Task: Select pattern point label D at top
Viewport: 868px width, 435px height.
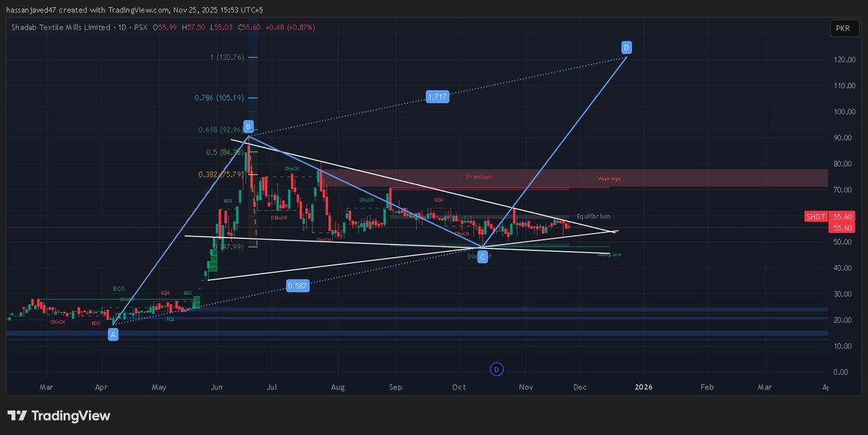Action: pyautogui.click(x=626, y=48)
